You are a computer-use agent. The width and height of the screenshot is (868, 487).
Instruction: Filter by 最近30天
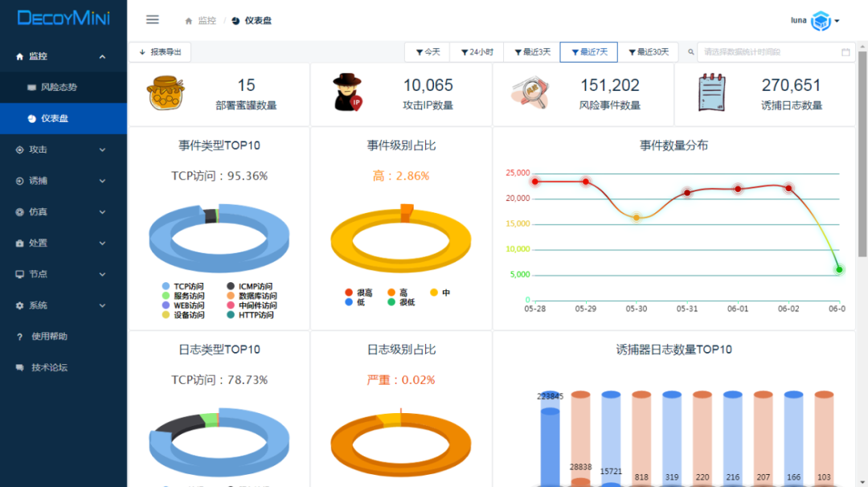649,52
